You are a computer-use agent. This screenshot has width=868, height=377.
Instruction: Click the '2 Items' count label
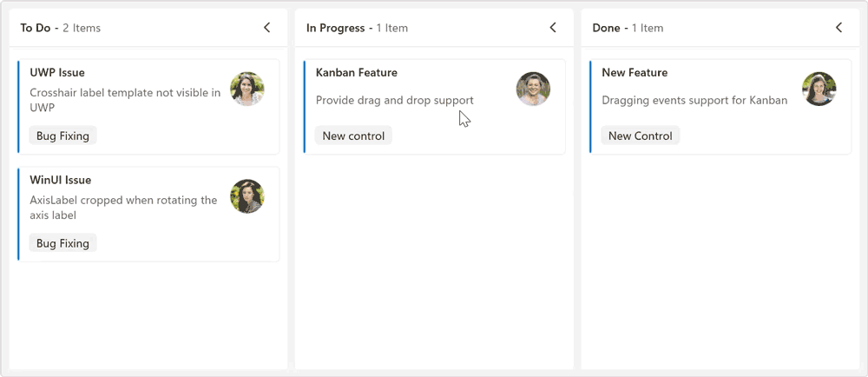pyautogui.click(x=82, y=28)
